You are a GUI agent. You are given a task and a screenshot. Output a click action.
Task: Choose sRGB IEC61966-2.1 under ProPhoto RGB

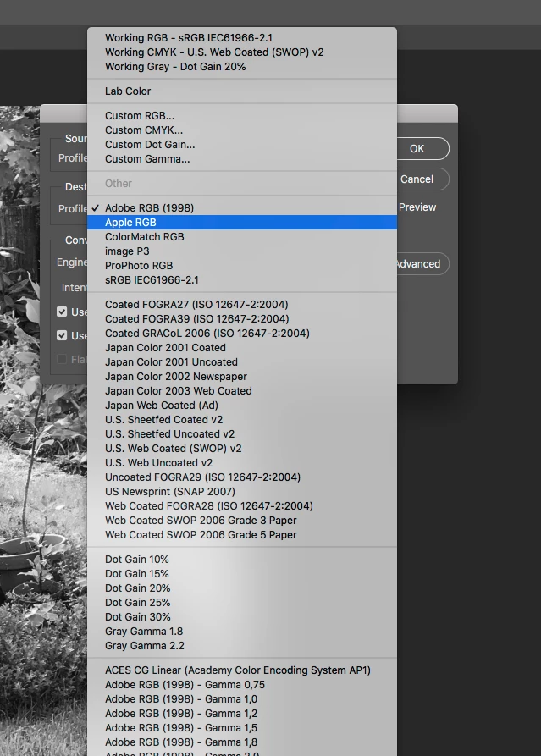(242, 280)
